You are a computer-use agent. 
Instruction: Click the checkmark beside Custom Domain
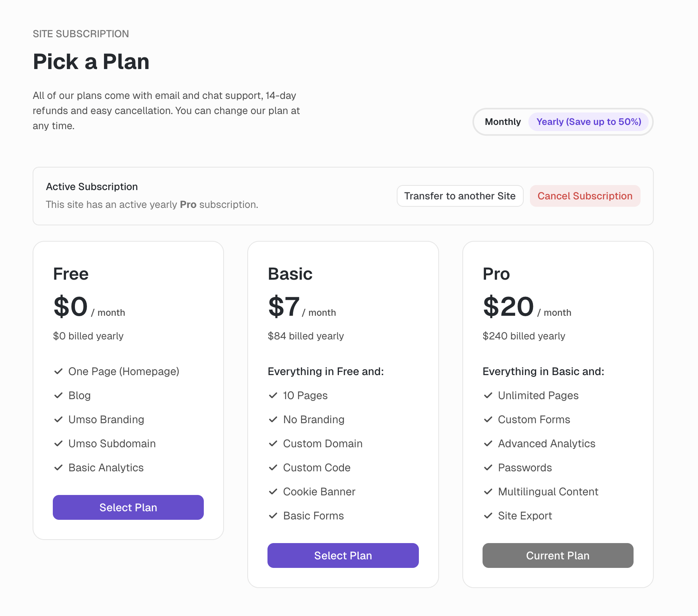pos(273,443)
